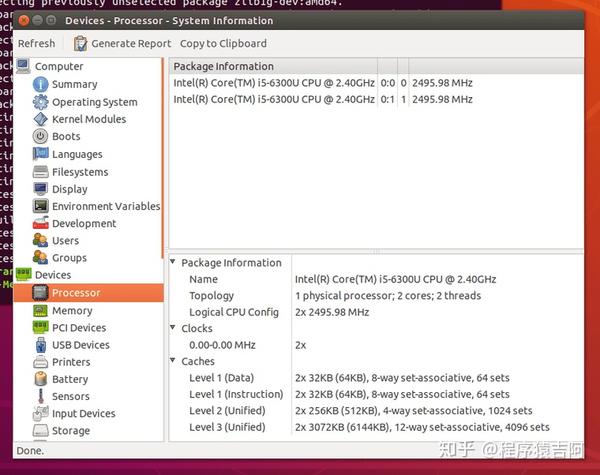600x475 pixels.
Task: Click the USB Devices label
Action: (81, 345)
